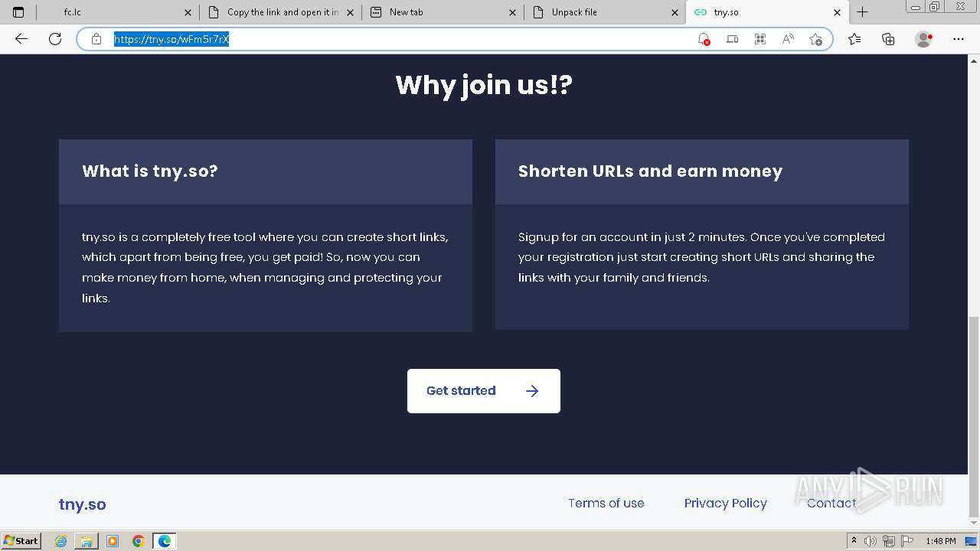This screenshot has height=551, width=980.
Task: Open the Terms of use link
Action: [x=606, y=503]
